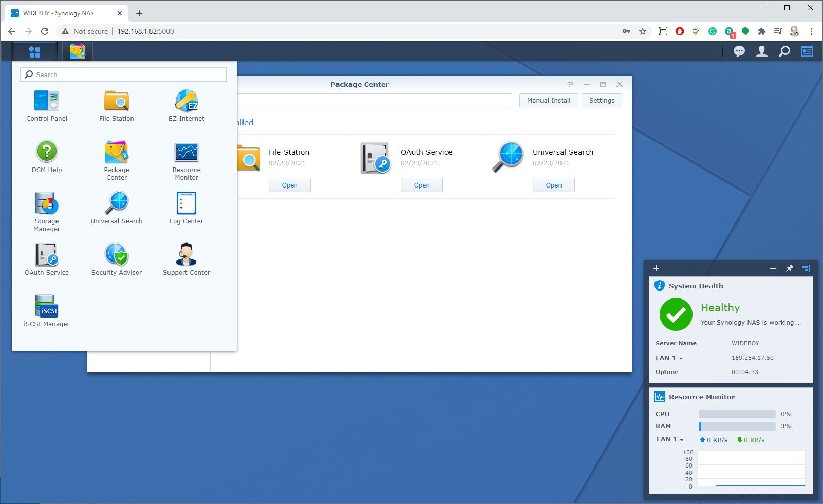Open Package Center help question mark
The height and width of the screenshot is (504, 823).
[570, 84]
